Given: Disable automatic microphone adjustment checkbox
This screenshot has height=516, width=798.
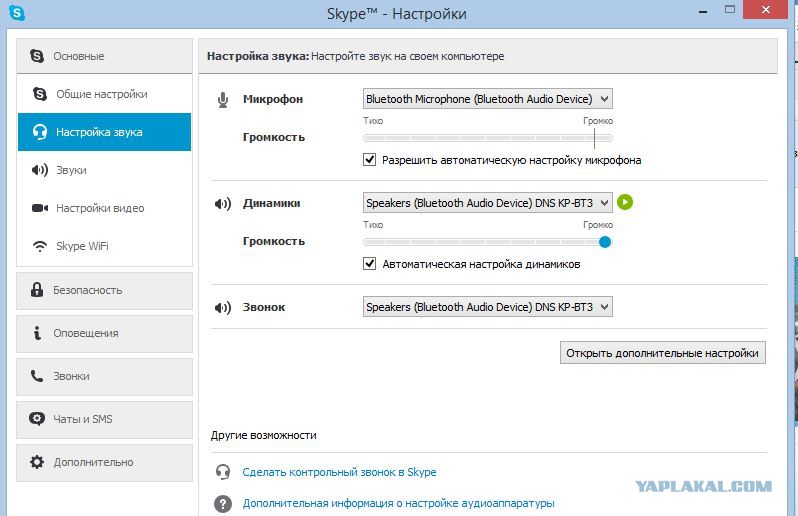Looking at the screenshot, I should pyautogui.click(x=370, y=160).
